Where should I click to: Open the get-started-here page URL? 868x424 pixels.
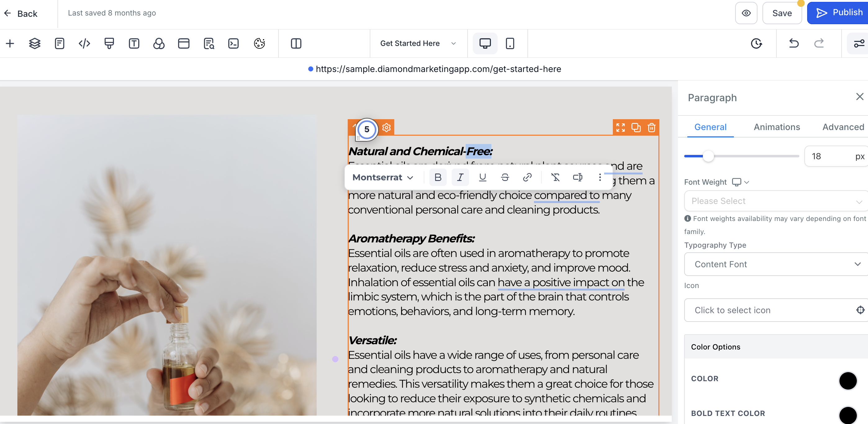(x=438, y=69)
